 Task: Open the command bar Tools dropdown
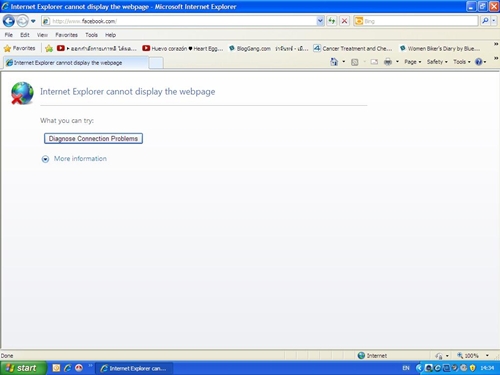(462, 62)
